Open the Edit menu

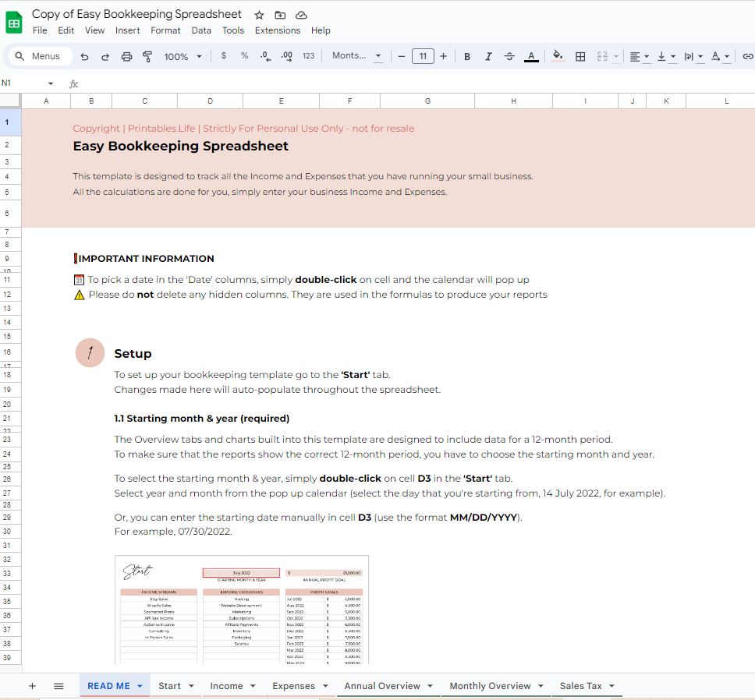tap(66, 30)
